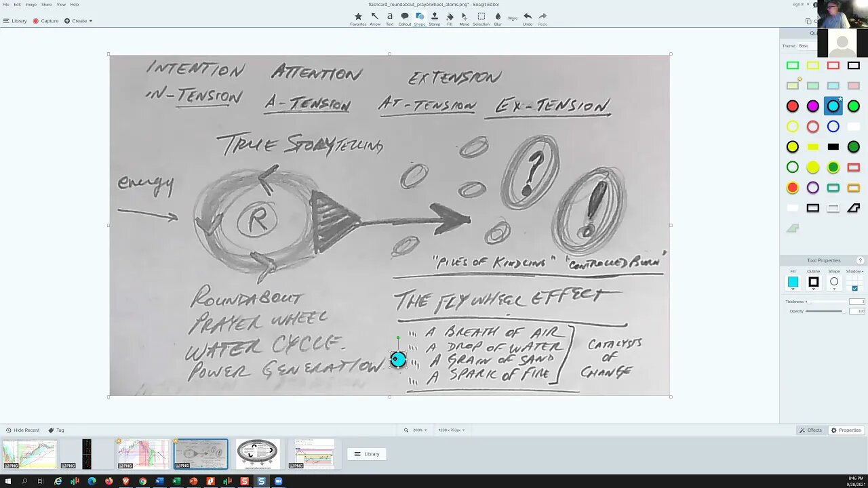Select the Blur tool
This screenshot has width=868, height=488.
point(498,19)
